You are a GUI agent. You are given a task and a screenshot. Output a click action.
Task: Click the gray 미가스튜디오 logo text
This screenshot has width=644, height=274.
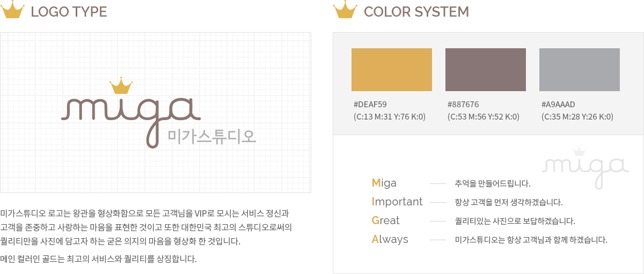pos(211,137)
